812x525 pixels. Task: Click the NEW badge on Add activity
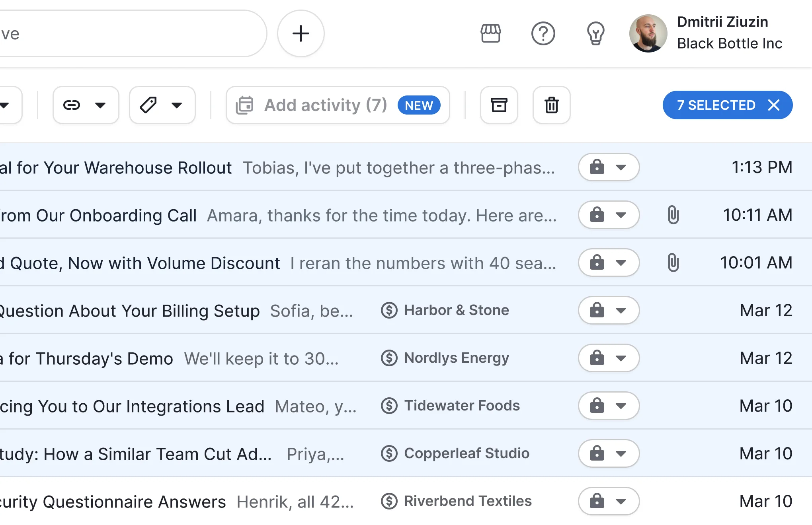click(x=419, y=105)
